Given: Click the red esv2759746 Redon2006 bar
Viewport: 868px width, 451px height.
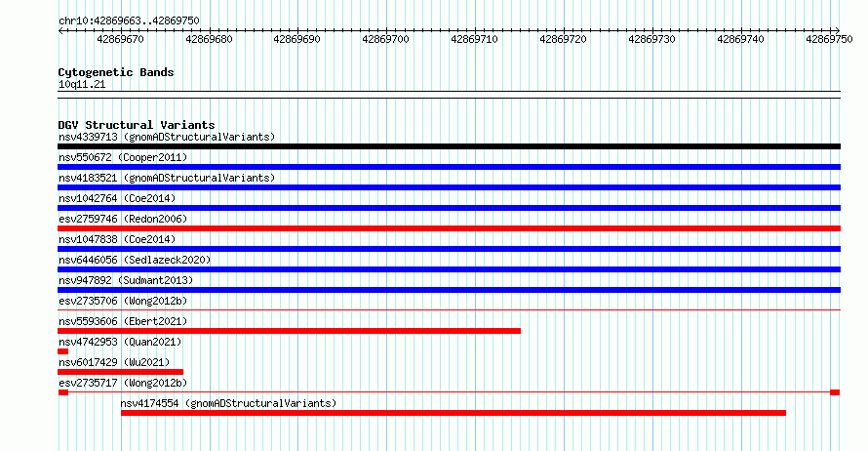Looking at the screenshot, I should click(449, 228).
